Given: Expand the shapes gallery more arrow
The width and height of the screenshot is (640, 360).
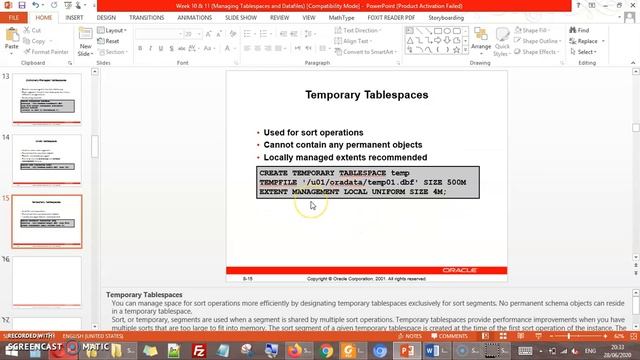Looking at the screenshot, I should click(465, 50).
